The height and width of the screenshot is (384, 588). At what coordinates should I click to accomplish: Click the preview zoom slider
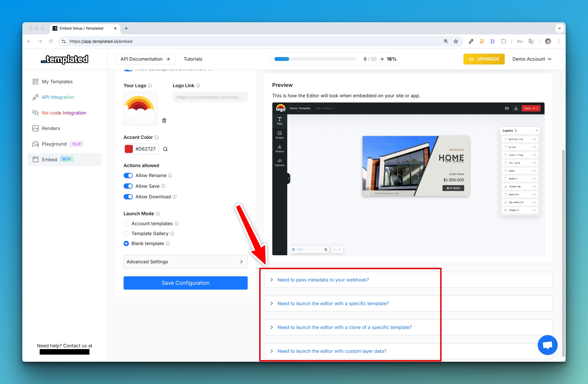tap(310, 250)
